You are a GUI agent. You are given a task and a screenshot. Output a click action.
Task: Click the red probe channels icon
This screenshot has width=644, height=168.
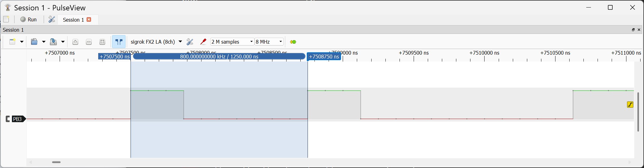(203, 42)
